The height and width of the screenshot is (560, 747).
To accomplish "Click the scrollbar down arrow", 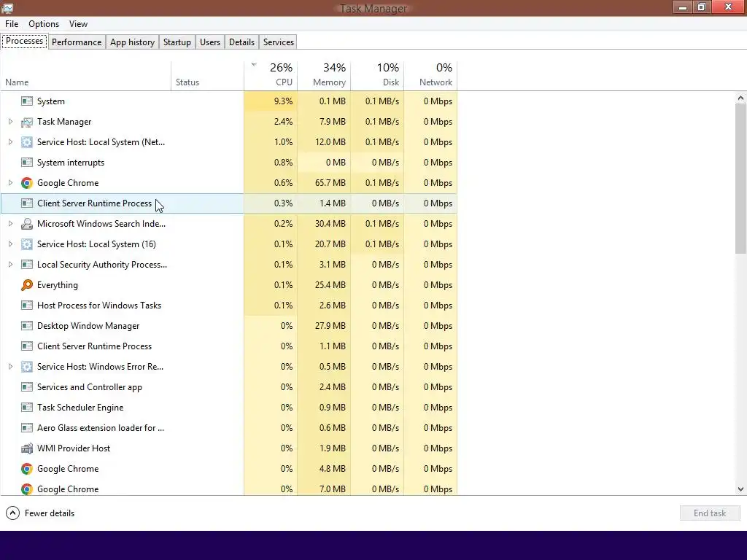I will click(740, 489).
